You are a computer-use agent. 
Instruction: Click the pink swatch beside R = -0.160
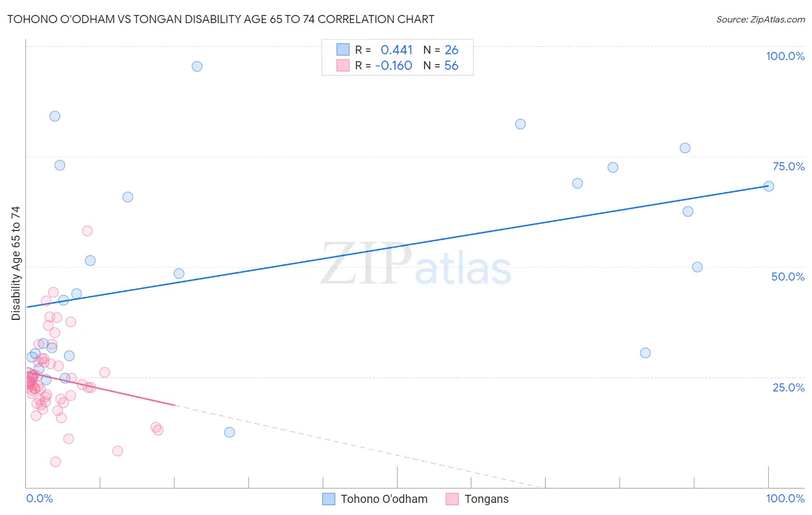(x=343, y=65)
